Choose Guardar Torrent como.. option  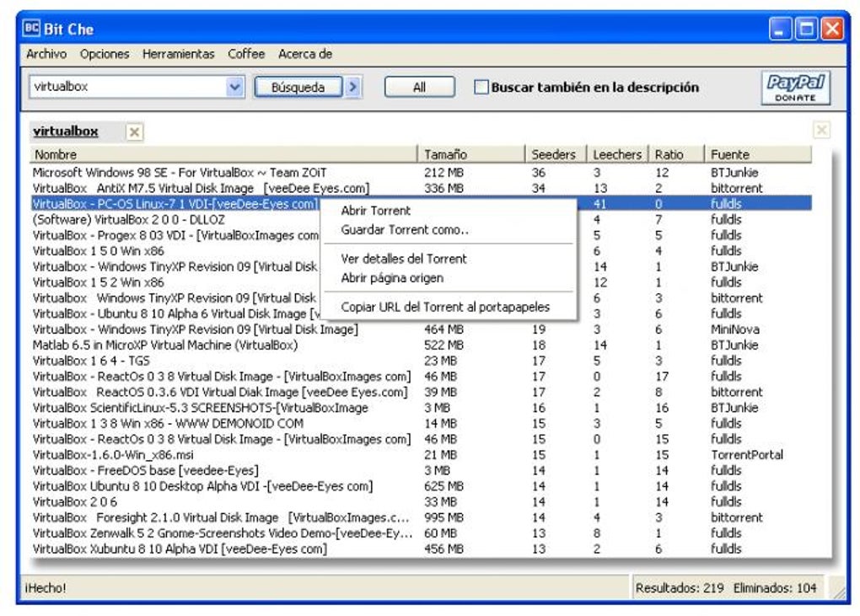pos(405,229)
